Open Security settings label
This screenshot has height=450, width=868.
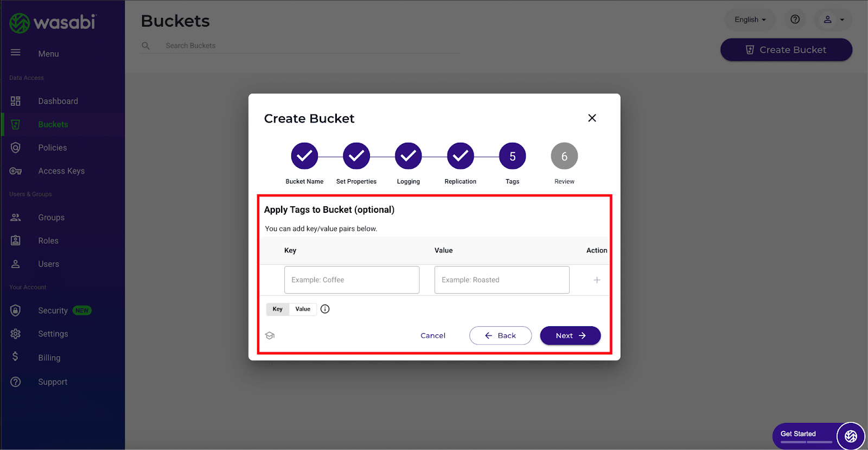53,310
